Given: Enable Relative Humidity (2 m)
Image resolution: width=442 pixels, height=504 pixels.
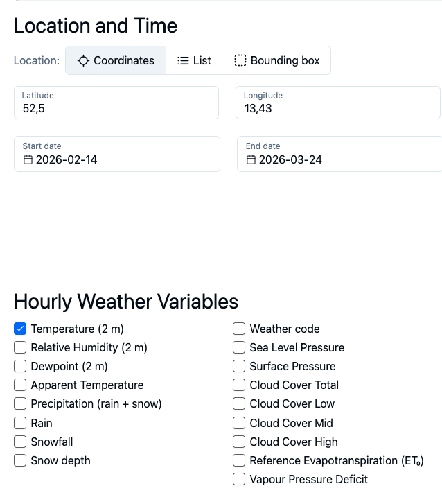Looking at the screenshot, I should pos(20,347).
